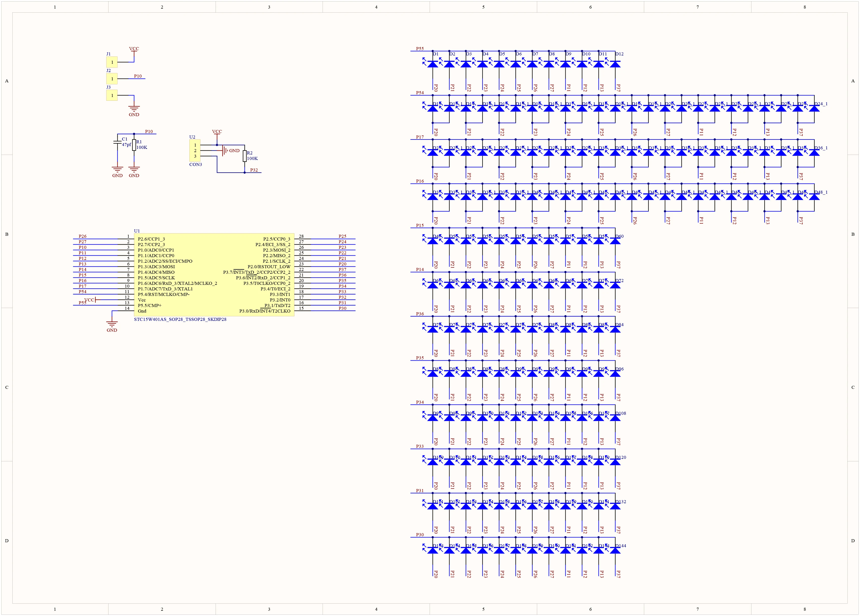Click the U2 CON3 header component

coord(195,151)
